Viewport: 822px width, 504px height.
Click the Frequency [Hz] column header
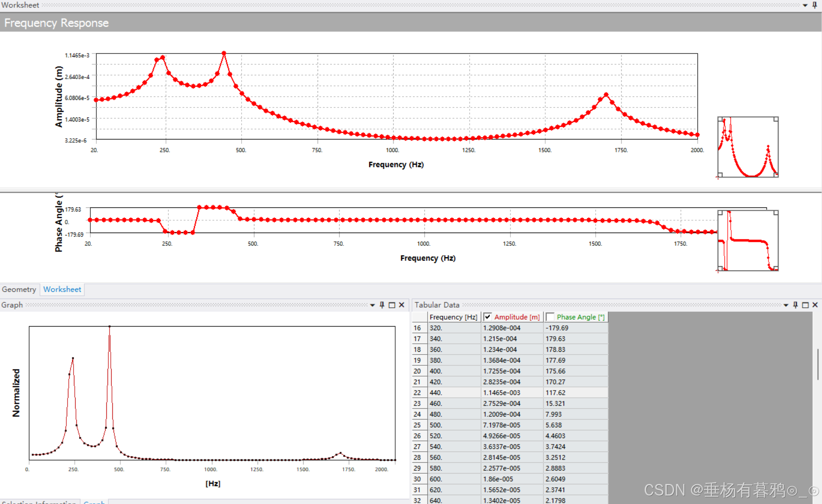coord(453,317)
